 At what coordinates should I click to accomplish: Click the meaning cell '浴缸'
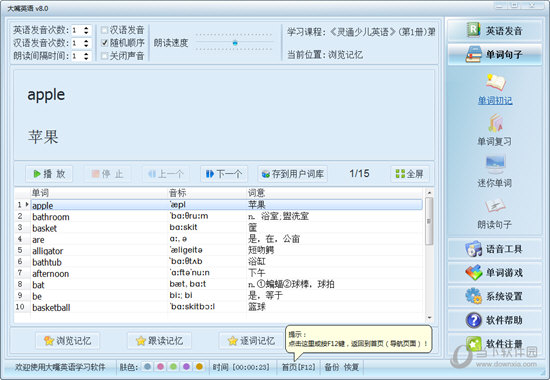(257, 261)
